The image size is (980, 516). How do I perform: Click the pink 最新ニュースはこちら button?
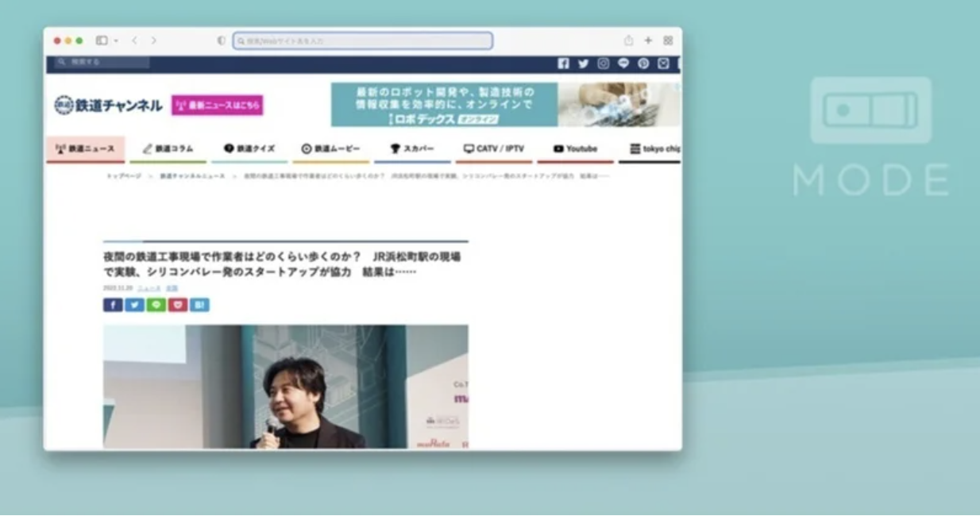pyautogui.click(x=217, y=106)
